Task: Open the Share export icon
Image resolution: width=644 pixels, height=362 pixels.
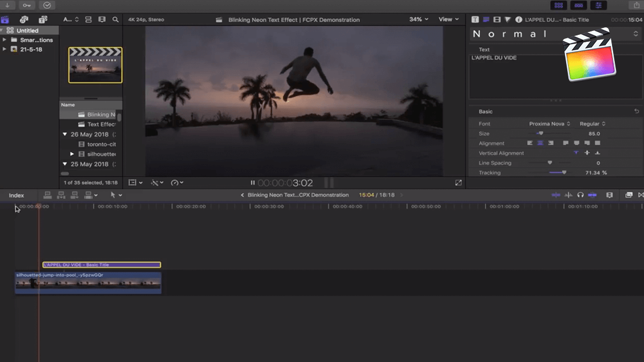Action: 637,5
